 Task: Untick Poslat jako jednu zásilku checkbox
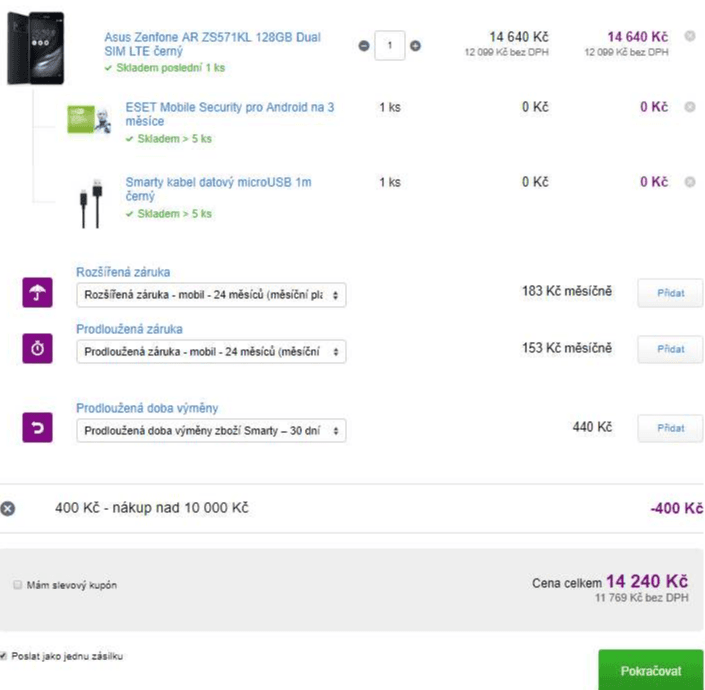coord(4,656)
